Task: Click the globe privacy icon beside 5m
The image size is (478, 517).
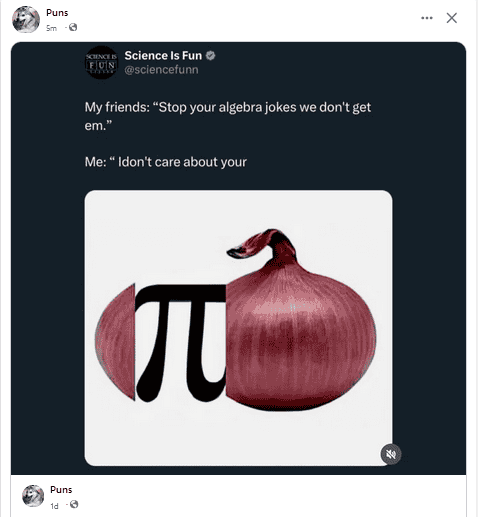Action: tap(73, 27)
